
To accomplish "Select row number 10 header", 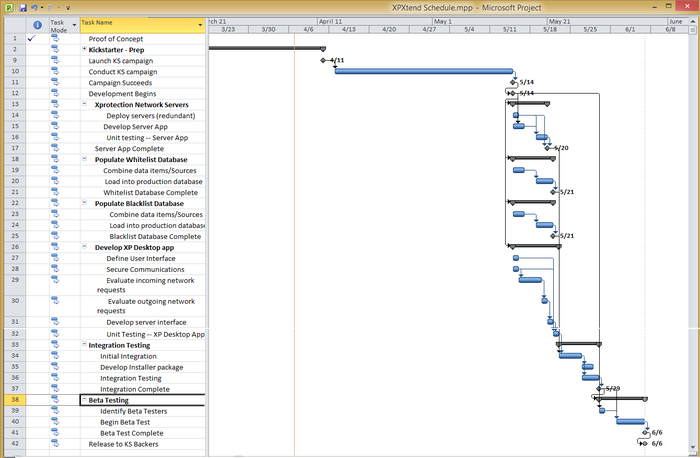I will (15, 71).
